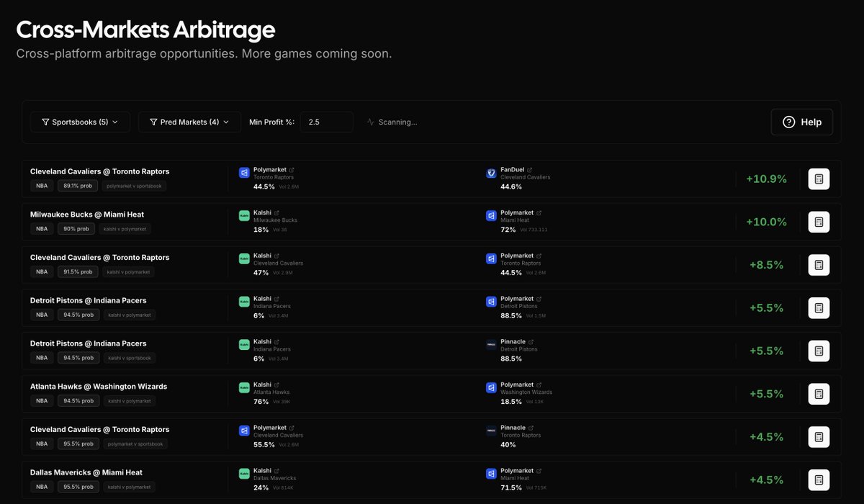
Task: Open Pinnacle external link for Detroit Pistons 88.5%
Action: (x=531, y=342)
